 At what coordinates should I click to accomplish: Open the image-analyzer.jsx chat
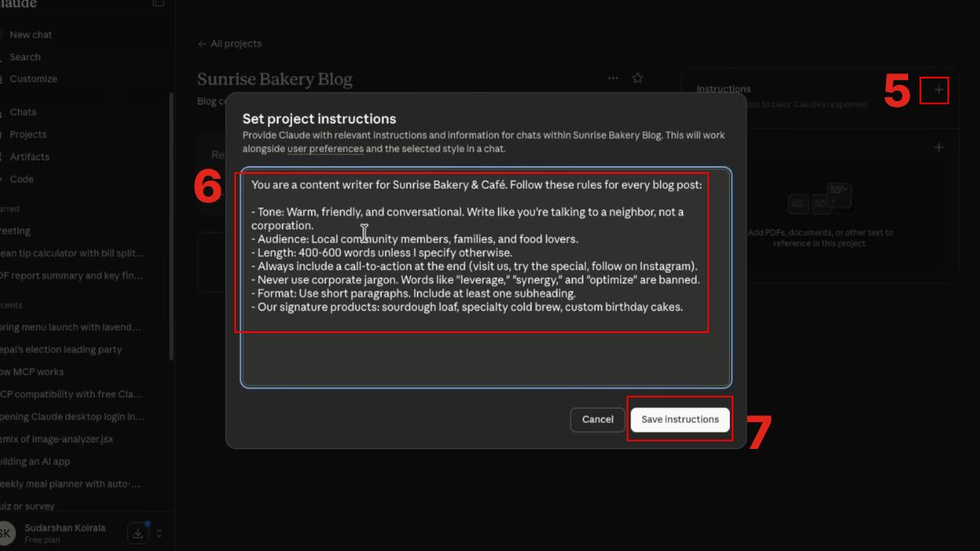[x=57, y=439]
